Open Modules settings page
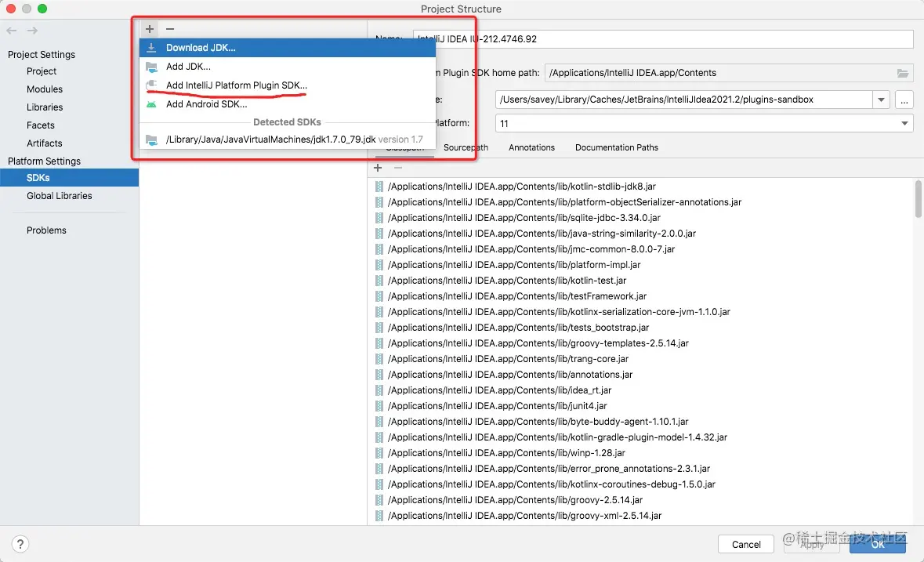This screenshot has width=924, height=562. 44,89
